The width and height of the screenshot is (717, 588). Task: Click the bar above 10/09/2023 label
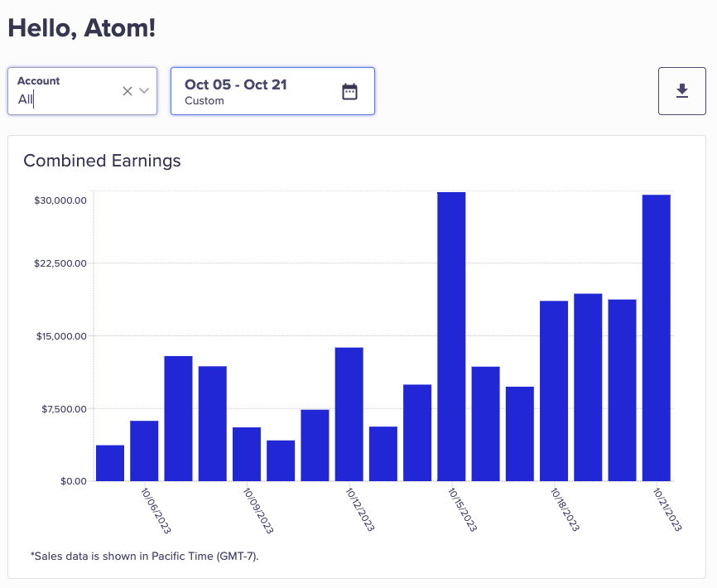tap(247, 454)
